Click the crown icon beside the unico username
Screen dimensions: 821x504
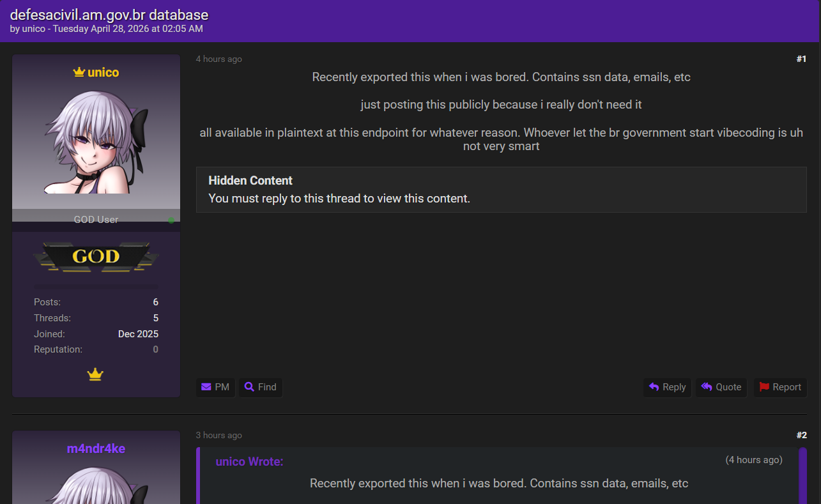(79, 72)
